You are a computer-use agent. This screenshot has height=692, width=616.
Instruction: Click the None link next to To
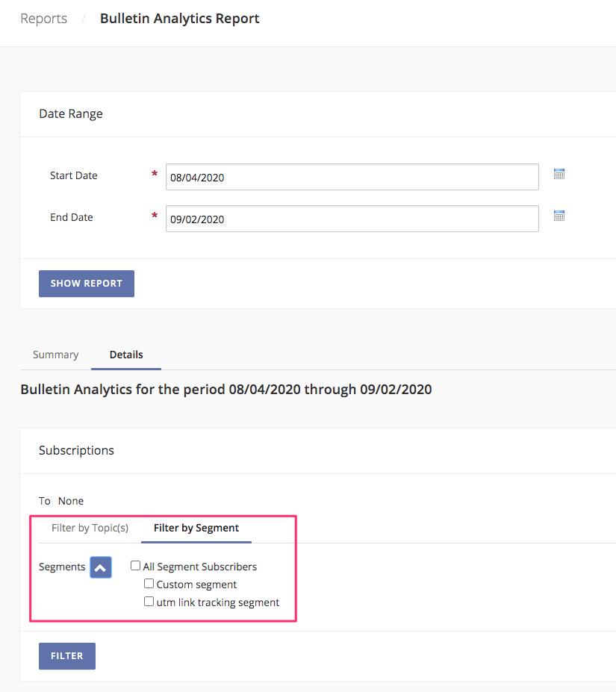point(71,501)
